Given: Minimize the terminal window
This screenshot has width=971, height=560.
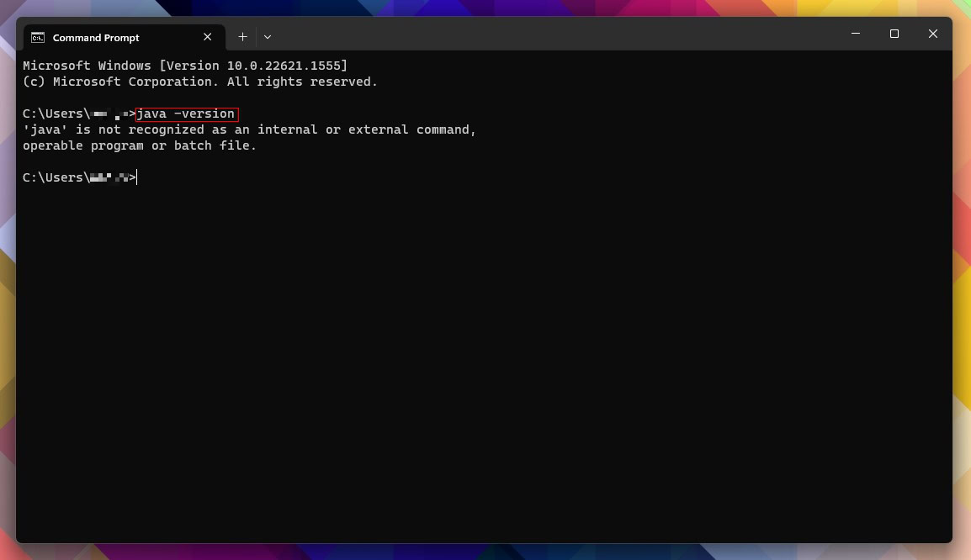Looking at the screenshot, I should pyautogui.click(x=856, y=34).
